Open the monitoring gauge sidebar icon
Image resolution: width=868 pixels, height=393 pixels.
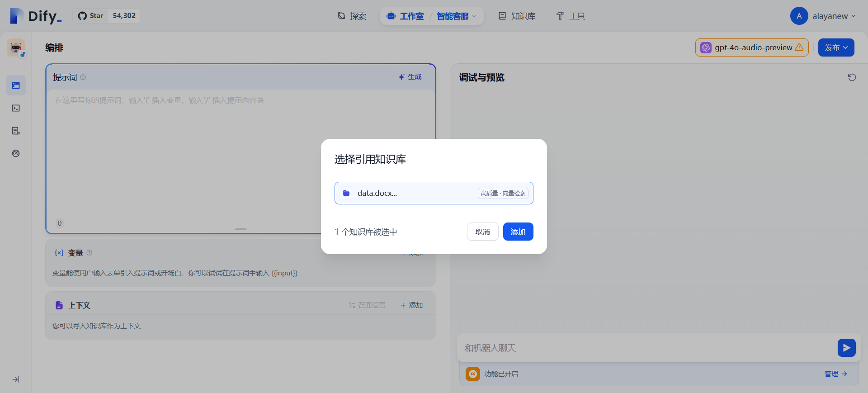tap(16, 153)
